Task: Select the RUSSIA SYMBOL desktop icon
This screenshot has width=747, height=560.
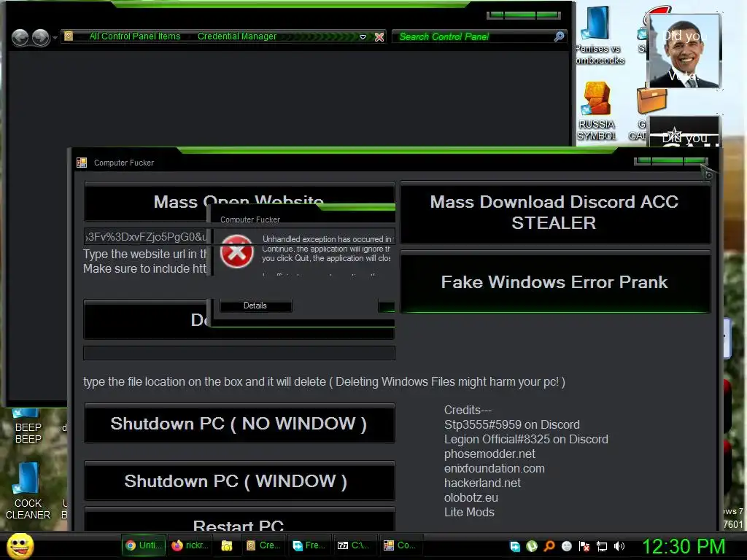Action: point(597,112)
